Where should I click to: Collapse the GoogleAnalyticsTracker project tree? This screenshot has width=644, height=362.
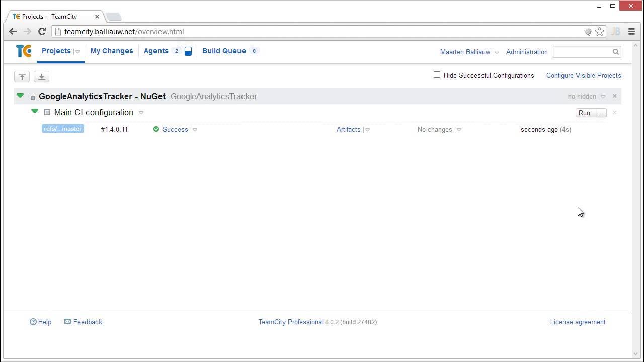click(20, 96)
